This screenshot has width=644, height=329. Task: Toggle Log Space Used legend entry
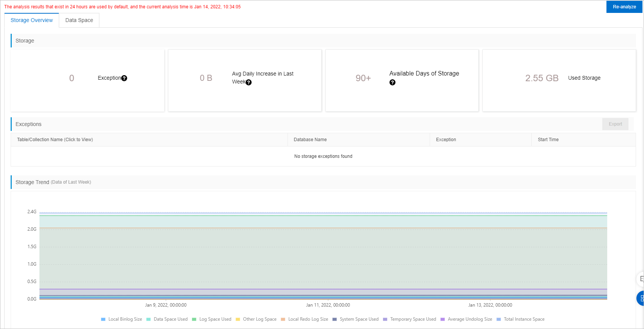[212, 319]
